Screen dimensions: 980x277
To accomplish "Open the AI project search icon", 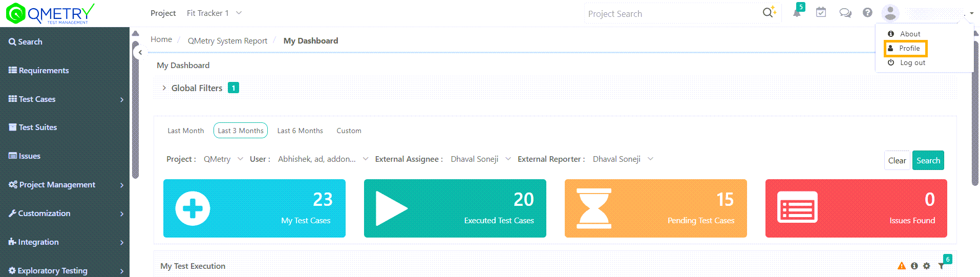I will [769, 12].
